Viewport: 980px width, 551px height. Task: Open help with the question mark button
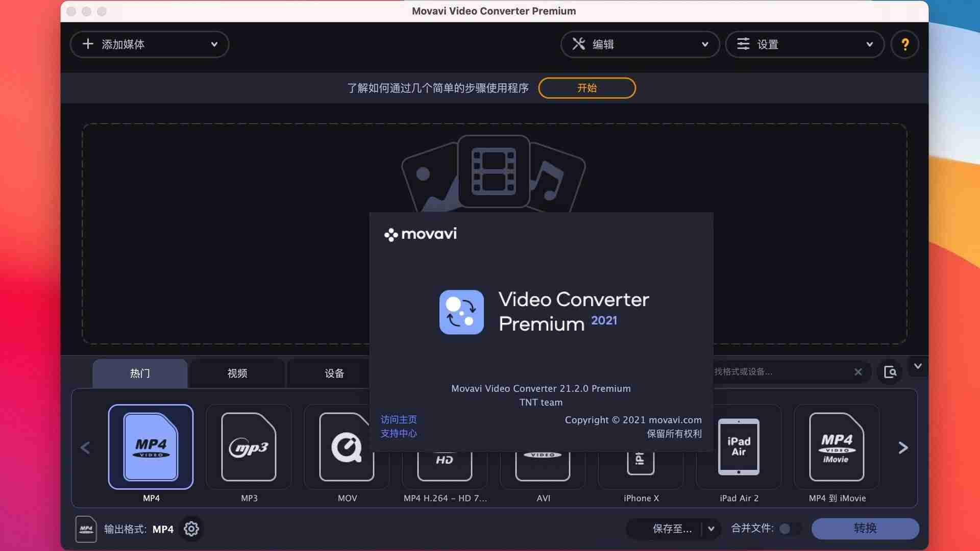coord(905,44)
